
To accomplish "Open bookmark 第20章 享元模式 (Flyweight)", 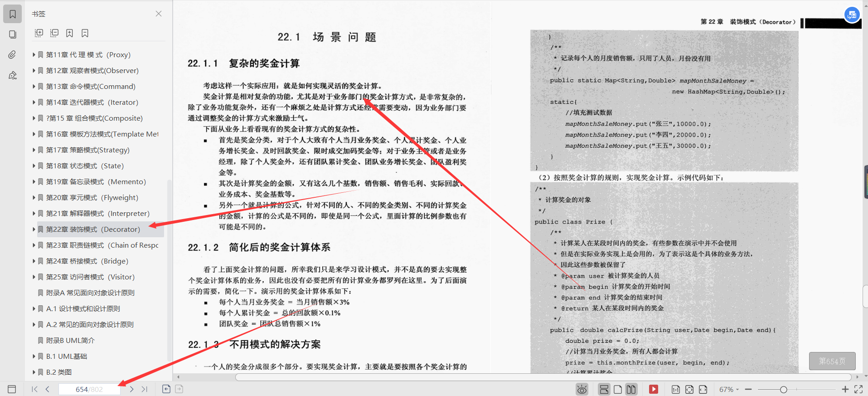I will [92, 197].
